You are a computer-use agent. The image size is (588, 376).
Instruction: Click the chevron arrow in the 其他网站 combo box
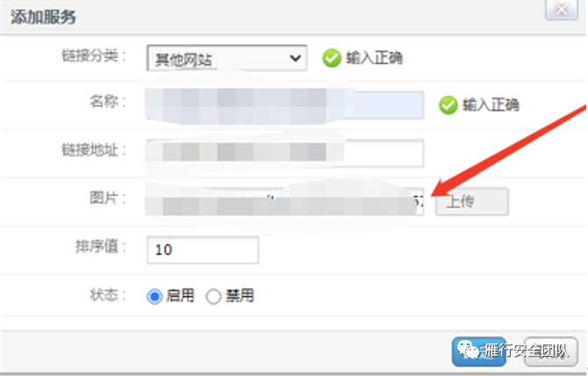click(x=295, y=58)
